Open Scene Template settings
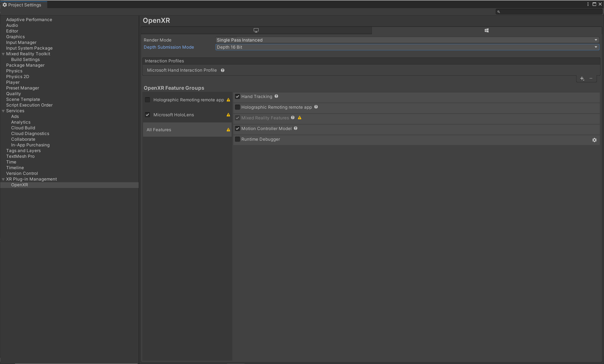The height and width of the screenshot is (364, 604). (23, 99)
